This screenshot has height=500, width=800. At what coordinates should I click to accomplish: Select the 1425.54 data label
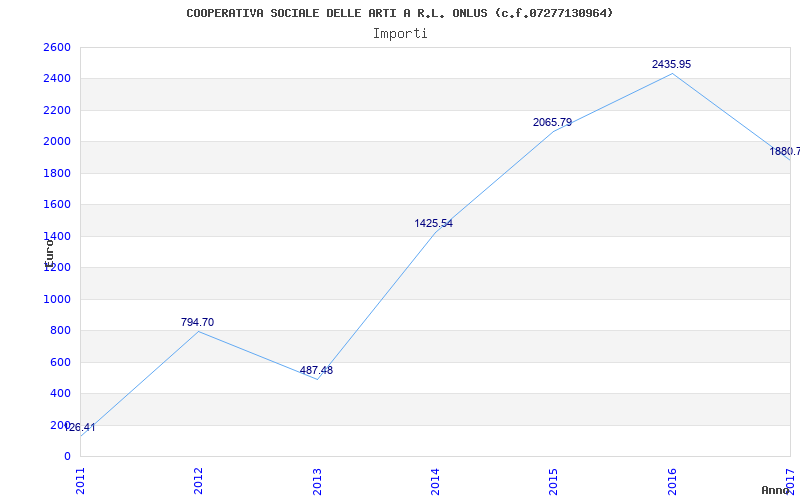tap(433, 223)
